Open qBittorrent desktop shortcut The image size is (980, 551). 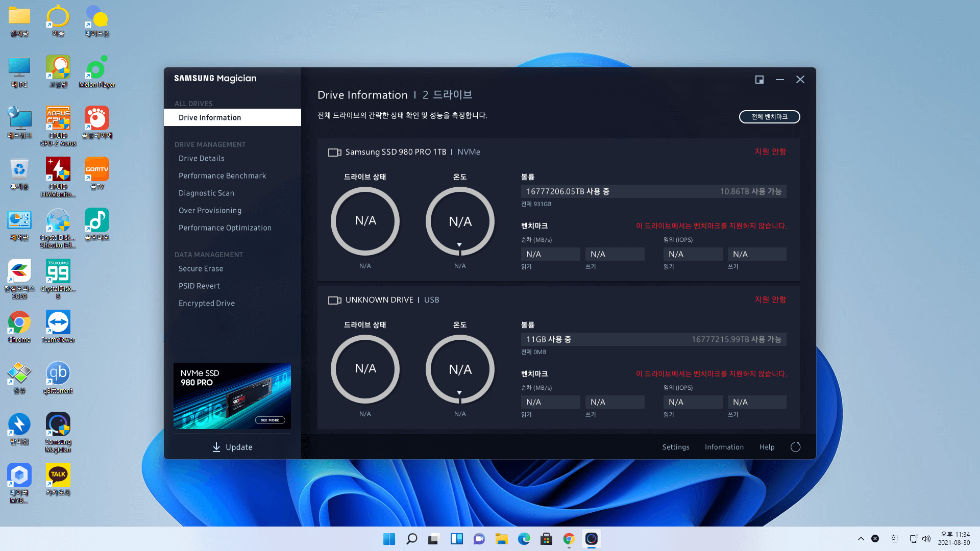pyautogui.click(x=58, y=378)
